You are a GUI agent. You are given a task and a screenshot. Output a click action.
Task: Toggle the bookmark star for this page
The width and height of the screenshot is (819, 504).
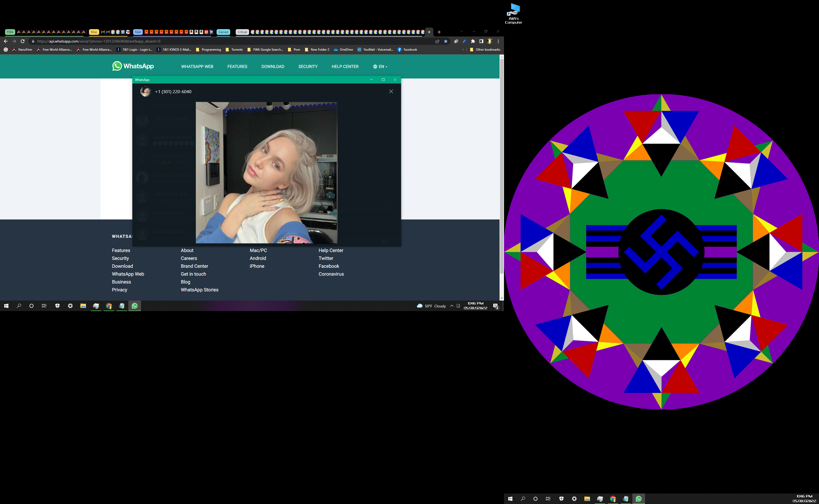(446, 41)
